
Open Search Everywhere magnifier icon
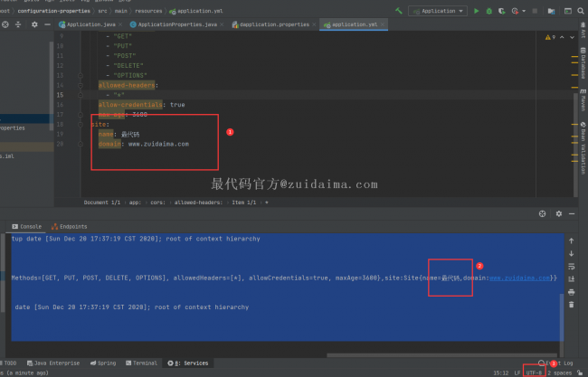578,11
